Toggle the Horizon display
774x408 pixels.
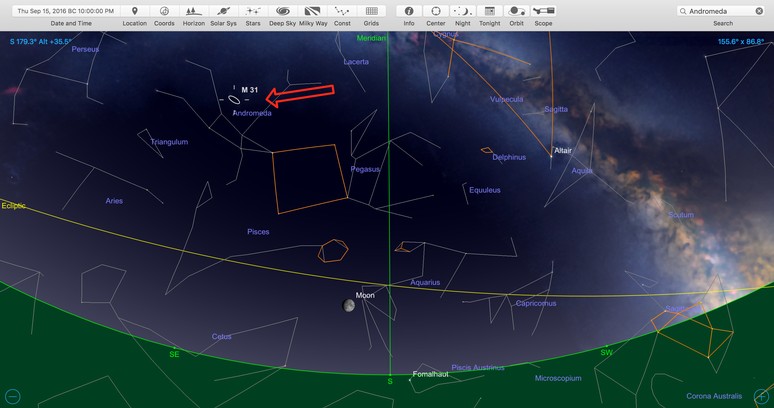(x=193, y=11)
